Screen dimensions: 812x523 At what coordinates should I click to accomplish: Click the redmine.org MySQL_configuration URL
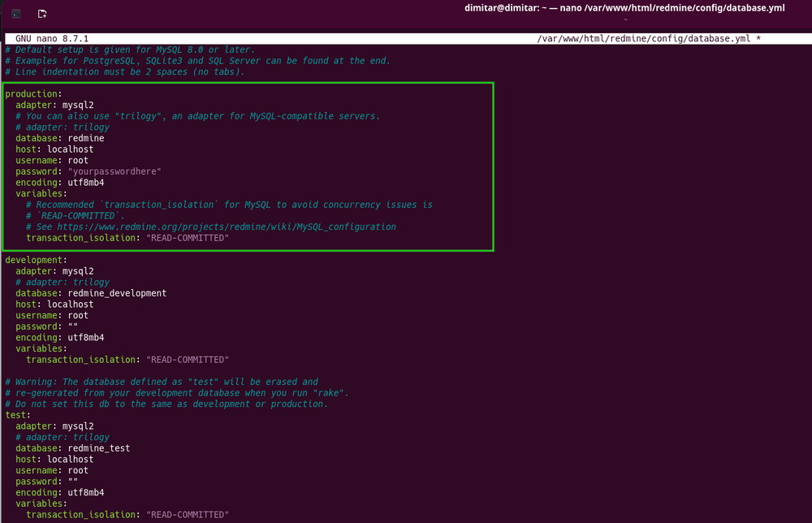pyautogui.click(x=227, y=227)
